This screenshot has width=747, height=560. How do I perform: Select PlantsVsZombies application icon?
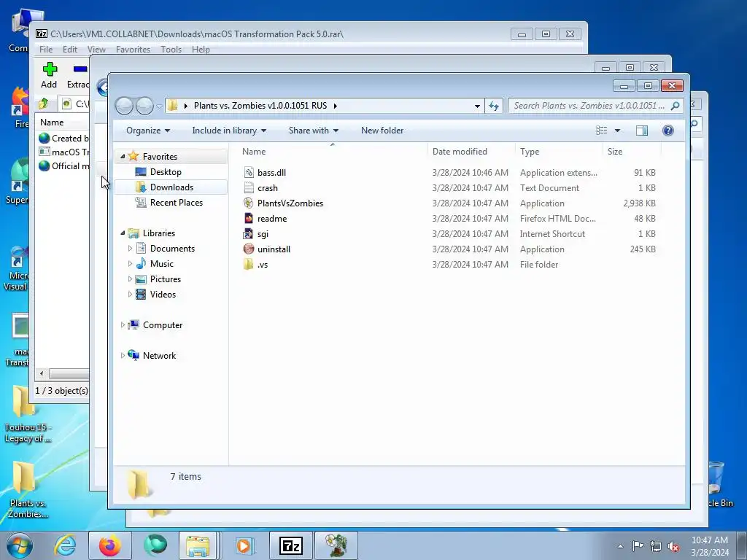[249, 203]
